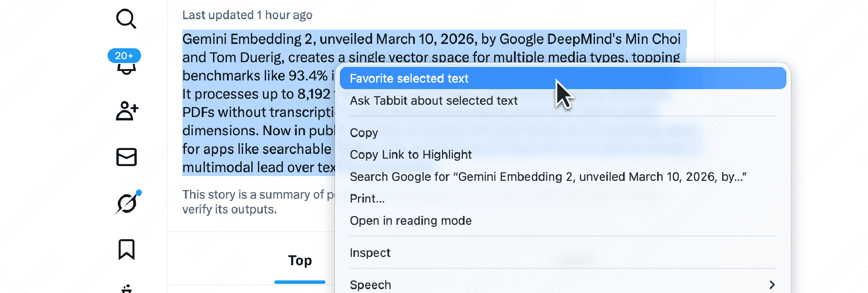The width and height of the screenshot is (868, 293).
Task: Choose Favorite selected text
Action: (x=409, y=79)
